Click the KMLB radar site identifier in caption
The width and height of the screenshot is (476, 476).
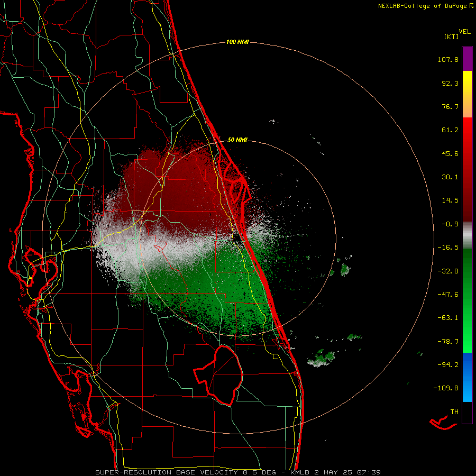click(x=300, y=472)
